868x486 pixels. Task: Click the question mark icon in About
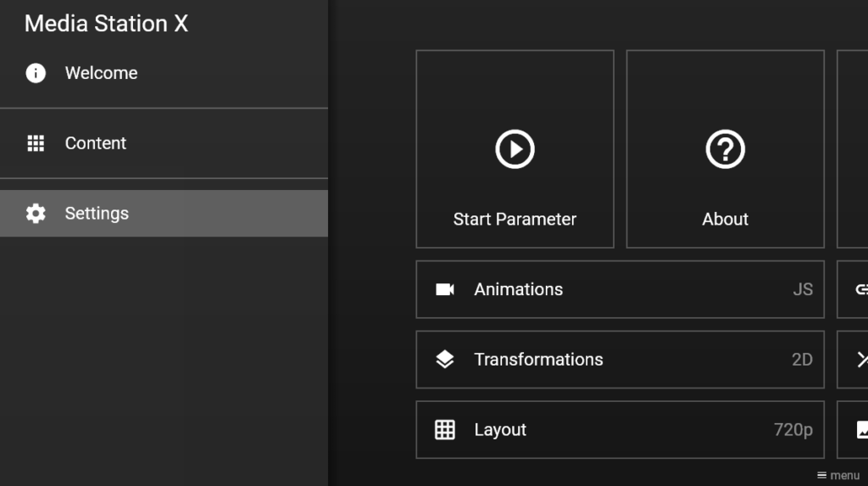pos(725,149)
